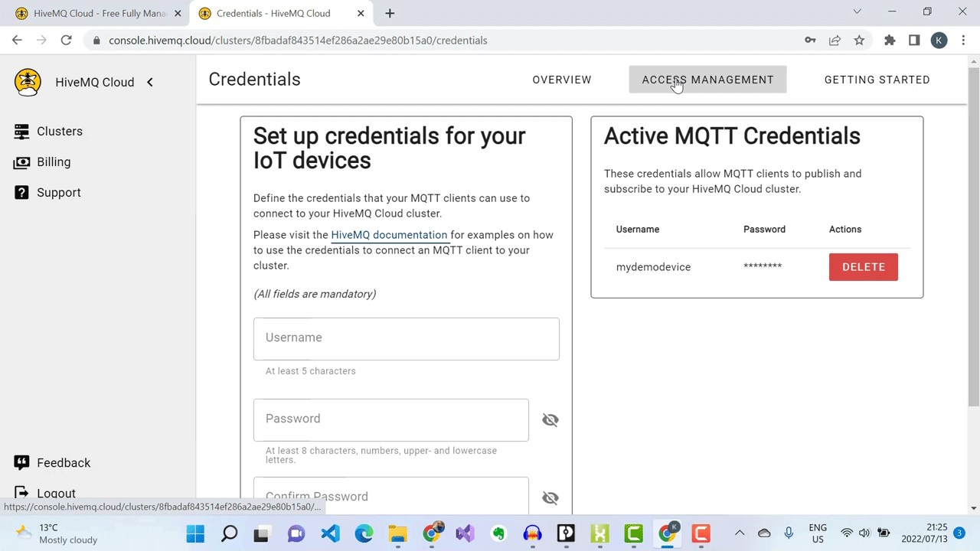Toggle Password field visibility eye icon
Image resolution: width=980 pixels, height=551 pixels.
[x=550, y=420]
